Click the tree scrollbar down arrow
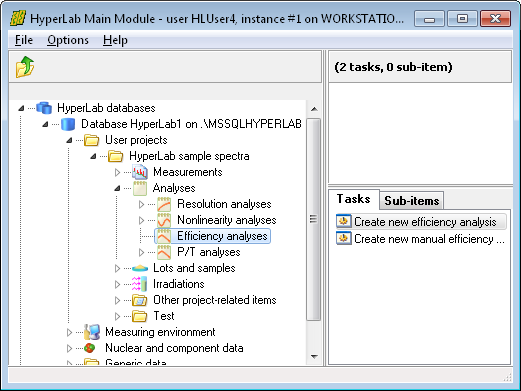 314,357
